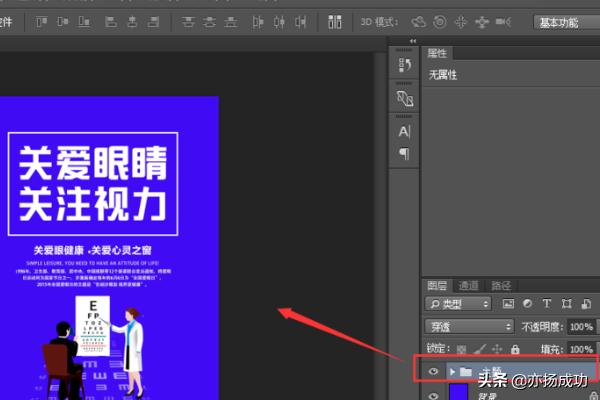Image resolution: width=600 pixels, height=400 pixels.
Task: Toggle lock transparent pixels
Action: coord(462,349)
